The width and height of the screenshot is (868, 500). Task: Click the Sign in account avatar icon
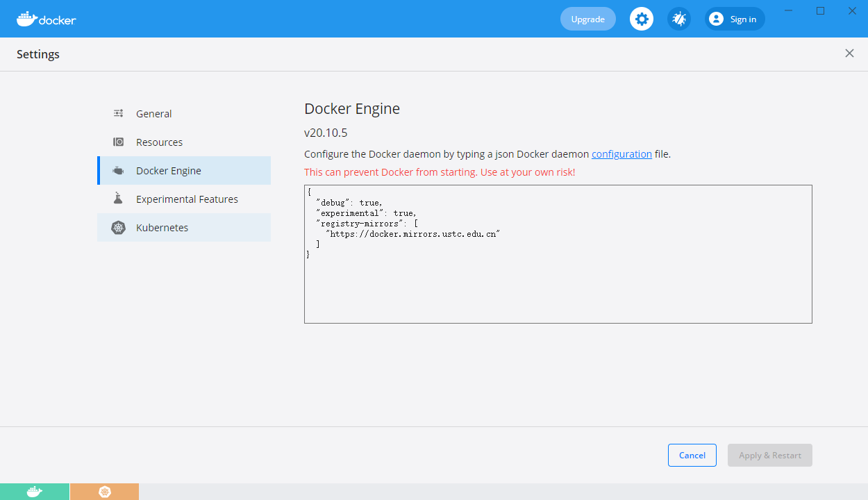tap(715, 19)
